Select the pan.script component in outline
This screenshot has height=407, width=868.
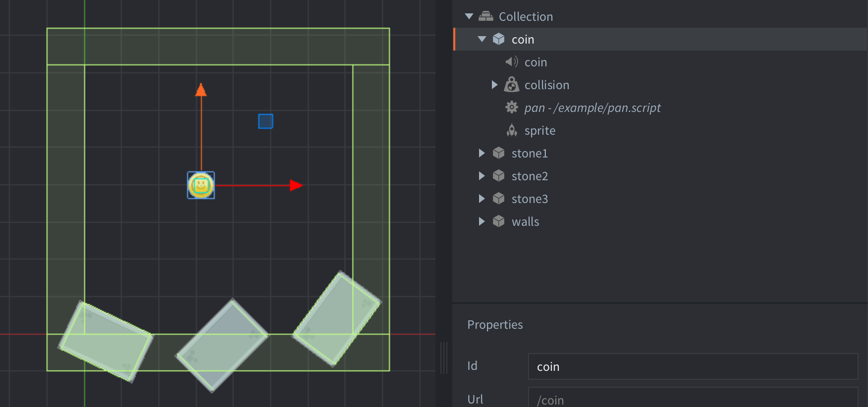[x=592, y=108]
